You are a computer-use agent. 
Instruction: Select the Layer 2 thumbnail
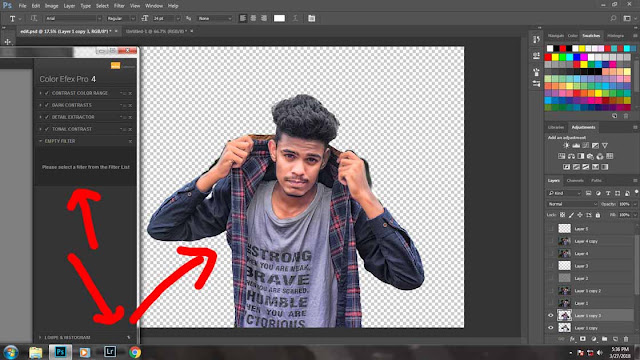pyautogui.click(x=564, y=278)
